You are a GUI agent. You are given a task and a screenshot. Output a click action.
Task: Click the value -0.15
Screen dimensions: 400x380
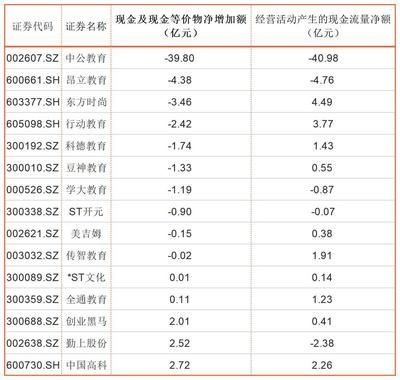(x=179, y=234)
